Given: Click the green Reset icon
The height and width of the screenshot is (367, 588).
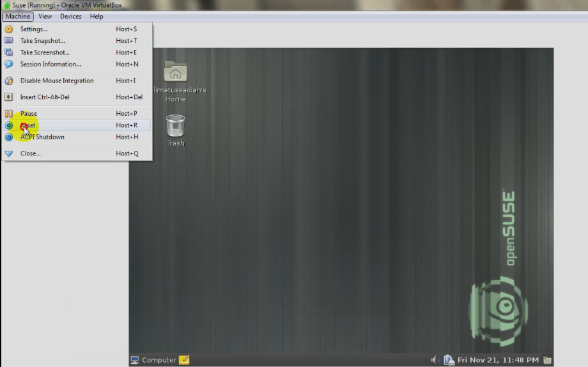Looking at the screenshot, I should pyautogui.click(x=8, y=125).
